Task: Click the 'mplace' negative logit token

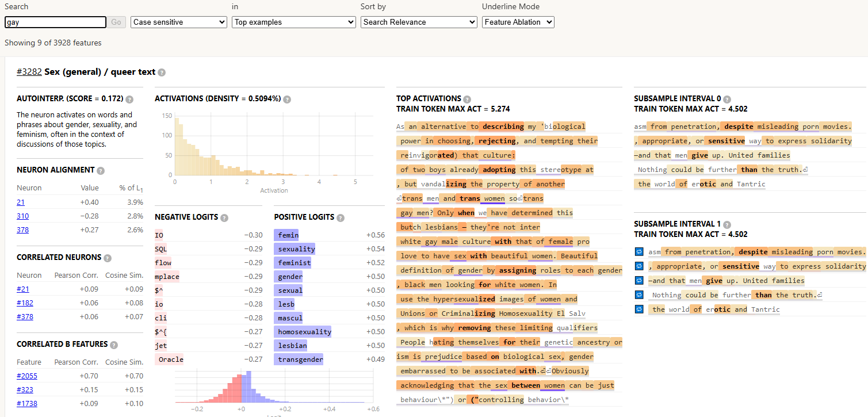Action: [167, 277]
